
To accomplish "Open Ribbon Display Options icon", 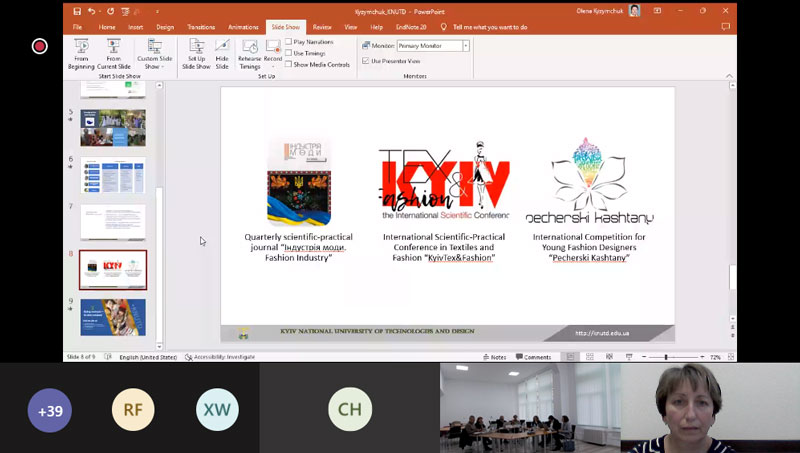I will [657, 11].
